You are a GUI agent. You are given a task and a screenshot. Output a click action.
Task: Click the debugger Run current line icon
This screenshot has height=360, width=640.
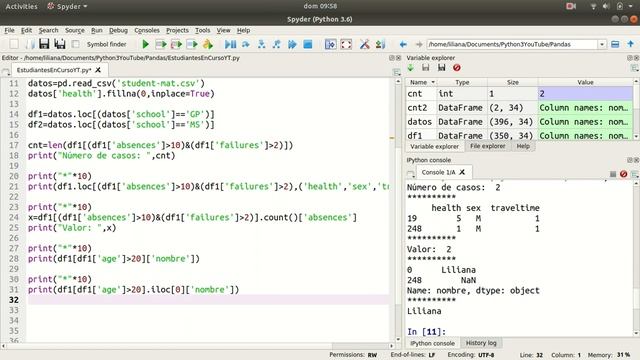[x=246, y=44]
